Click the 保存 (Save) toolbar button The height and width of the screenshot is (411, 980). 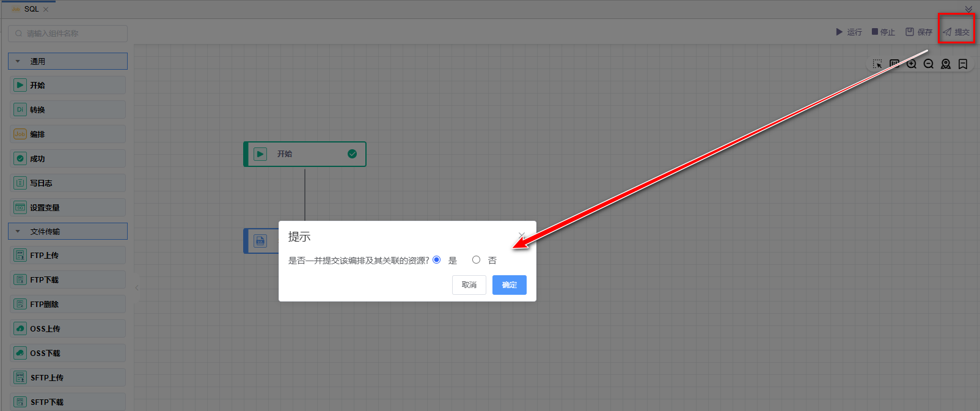[x=919, y=32]
